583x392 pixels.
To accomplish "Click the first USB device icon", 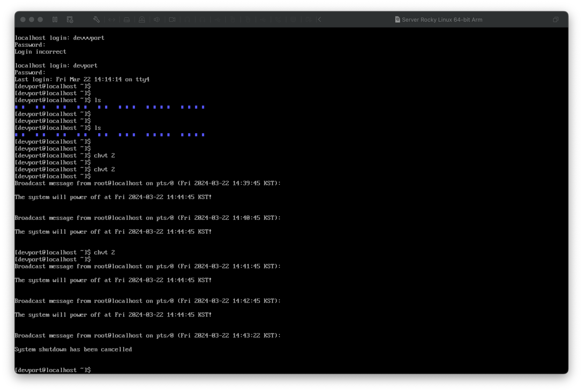I will 218,19.
